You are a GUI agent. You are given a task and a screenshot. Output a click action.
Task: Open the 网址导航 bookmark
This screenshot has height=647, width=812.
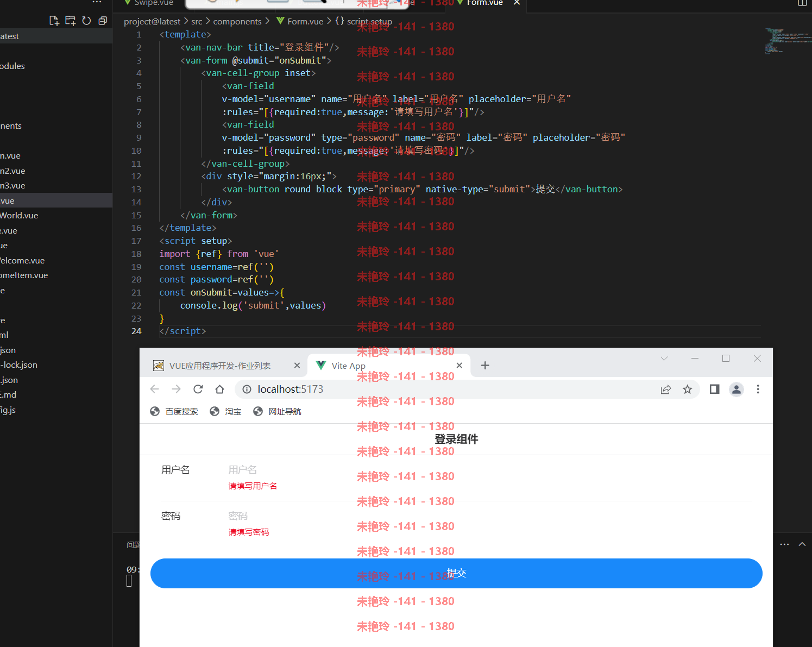(277, 412)
